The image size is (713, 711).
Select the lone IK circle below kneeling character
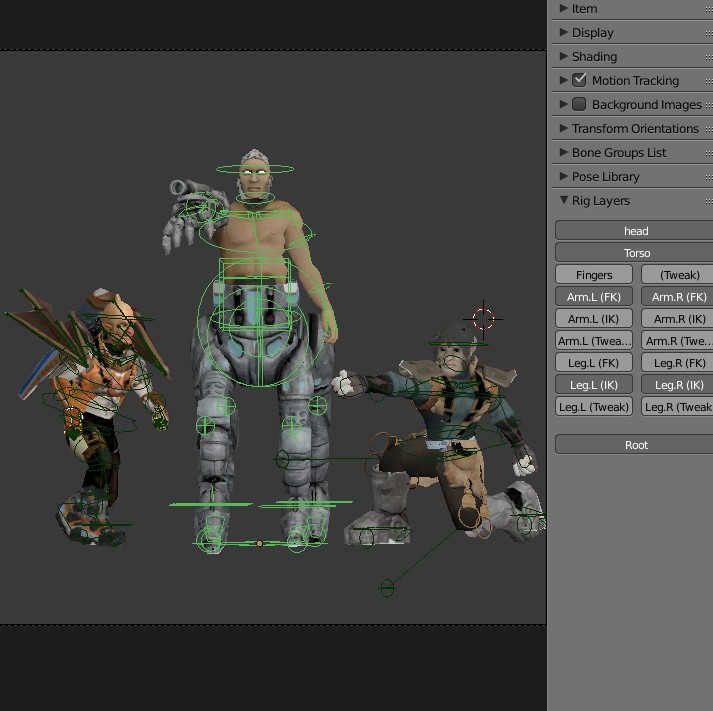click(x=387, y=588)
